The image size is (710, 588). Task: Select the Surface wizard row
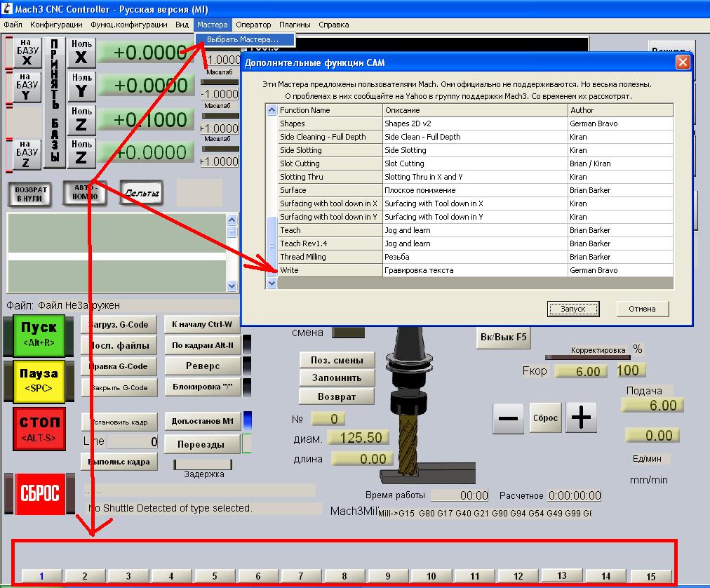click(475, 190)
